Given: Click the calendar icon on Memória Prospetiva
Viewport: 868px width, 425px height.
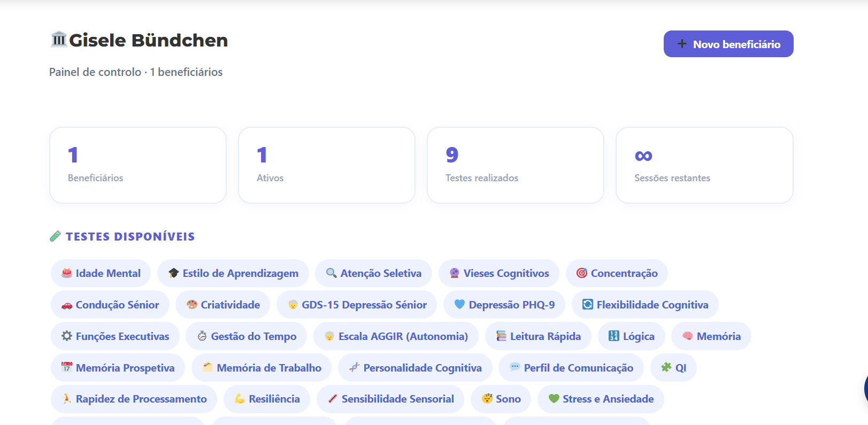Looking at the screenshot, I should click(67, 367).
